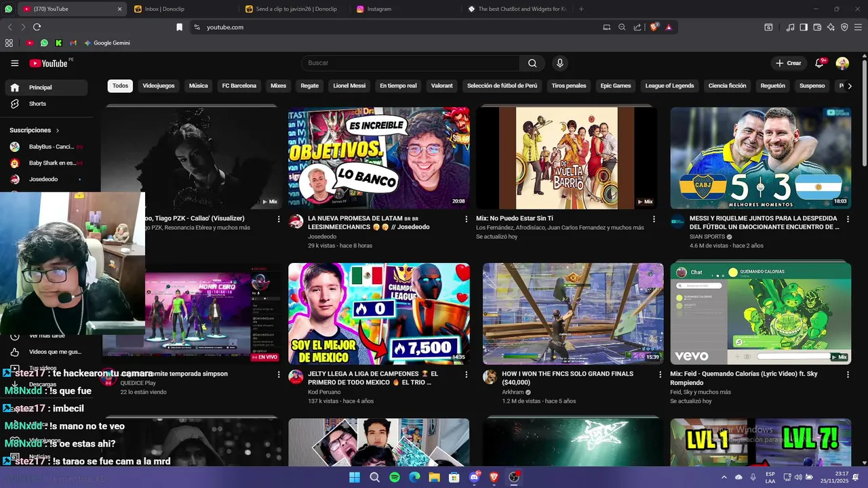This screenshot has height=488, width=868.
Task: Open the Kick bookmark icon
Action: pos(59,43)
